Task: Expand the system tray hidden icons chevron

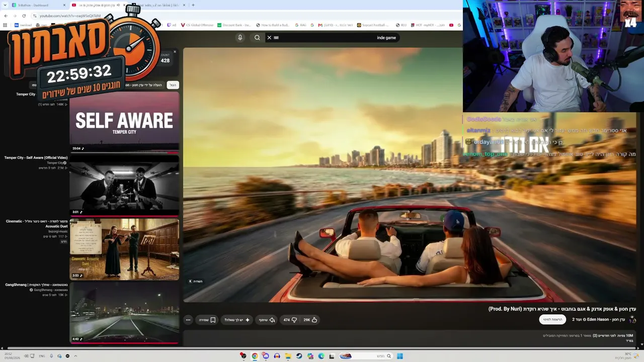Action: 75,356
